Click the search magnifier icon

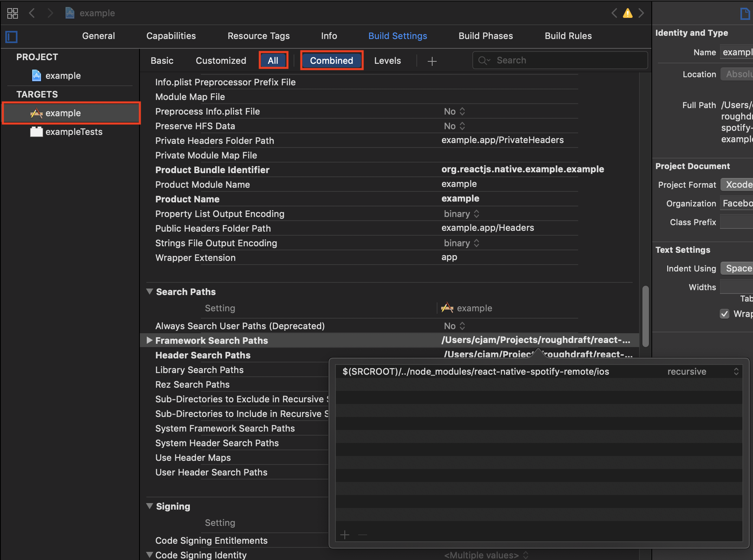[484, 61]
